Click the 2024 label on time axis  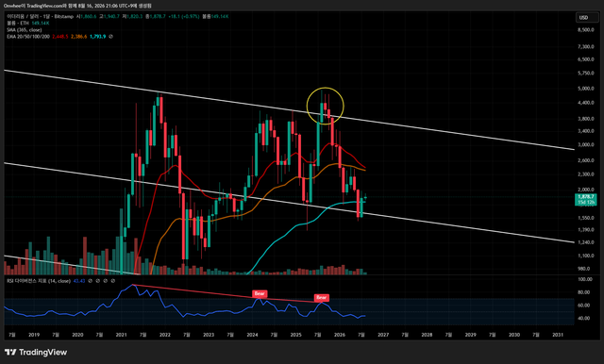(x=252, y=335)
